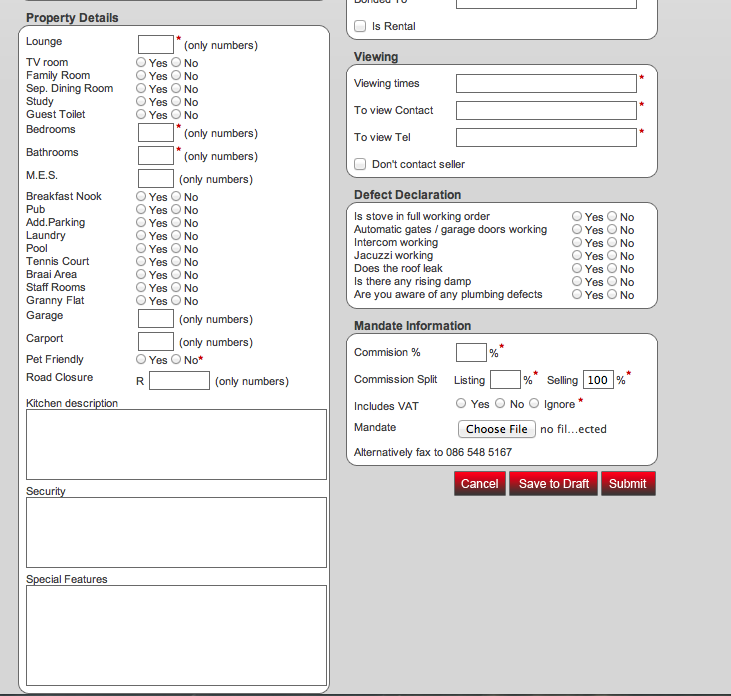Submit the property form
The width and height of the screenshot is (731, 696).
coord(628,483)
